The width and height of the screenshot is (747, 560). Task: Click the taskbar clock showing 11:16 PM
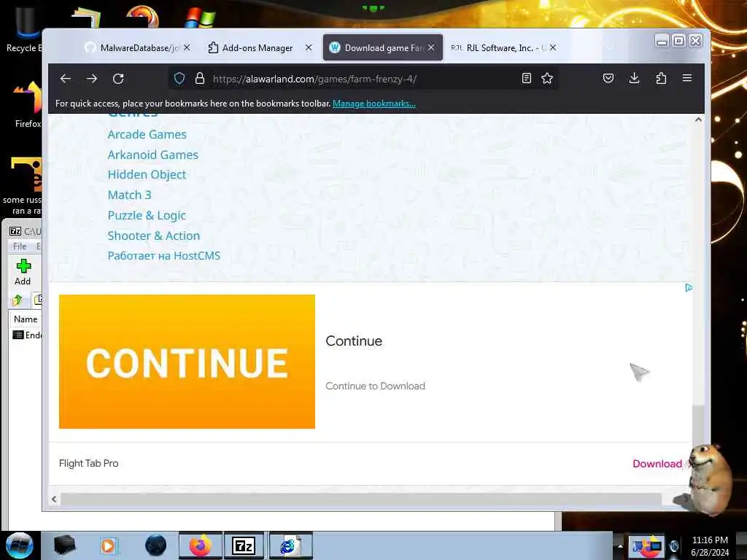pyautogui.click(x=709, y=546)
